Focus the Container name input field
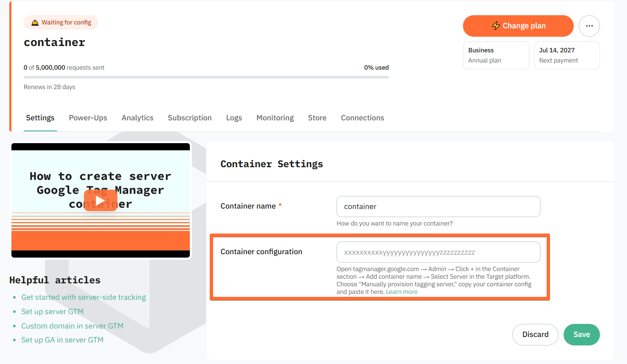The height and width of the screenshot is (364, 627). point(438,206)
